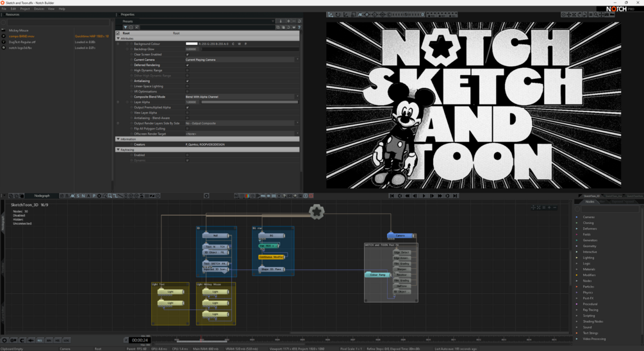Click the timecode display 00:00:24
Image resolution: width=644 pixels, height=351 pixels.
point(140,340)
